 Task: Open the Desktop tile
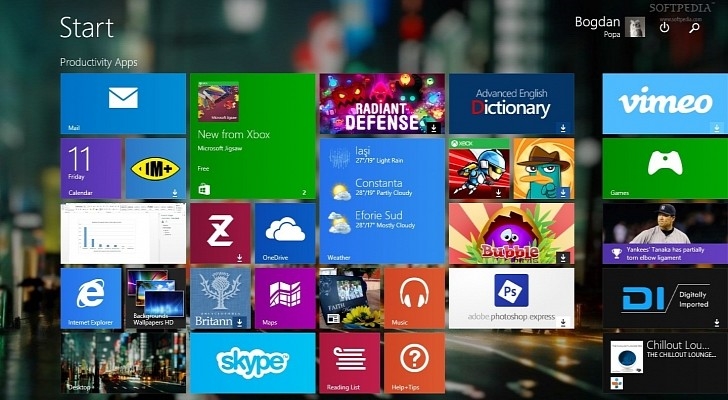123,362
